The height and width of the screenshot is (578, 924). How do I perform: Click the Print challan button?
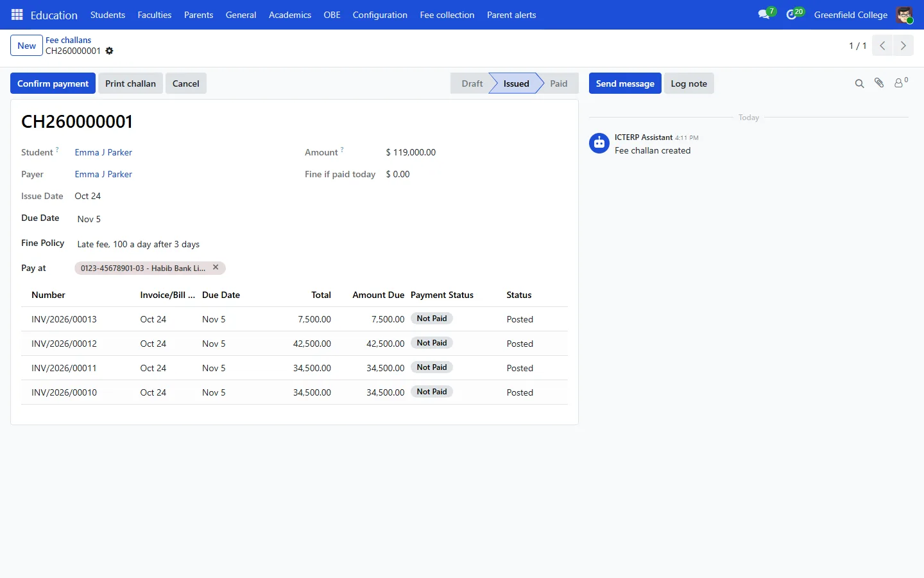130,83
